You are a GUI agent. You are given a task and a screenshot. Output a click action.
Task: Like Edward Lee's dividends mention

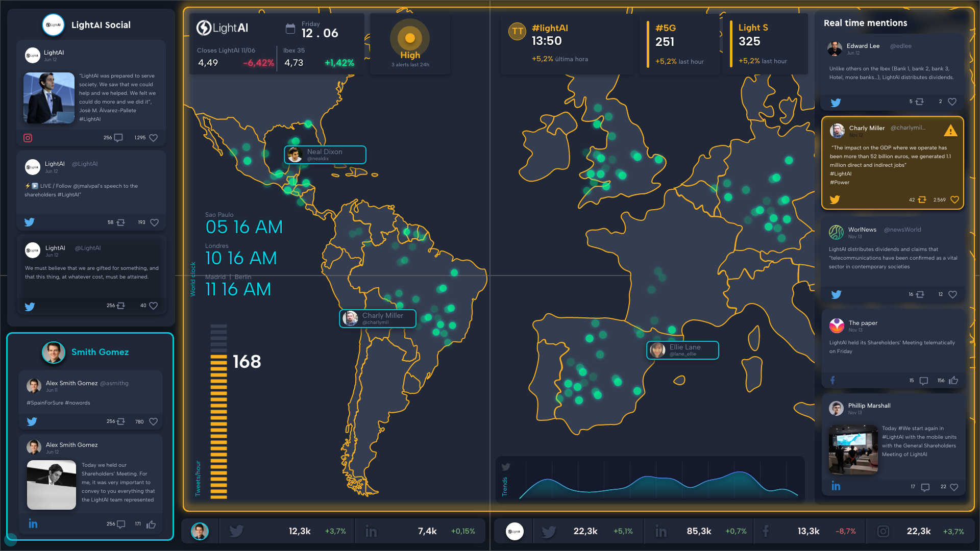(952, 102)
